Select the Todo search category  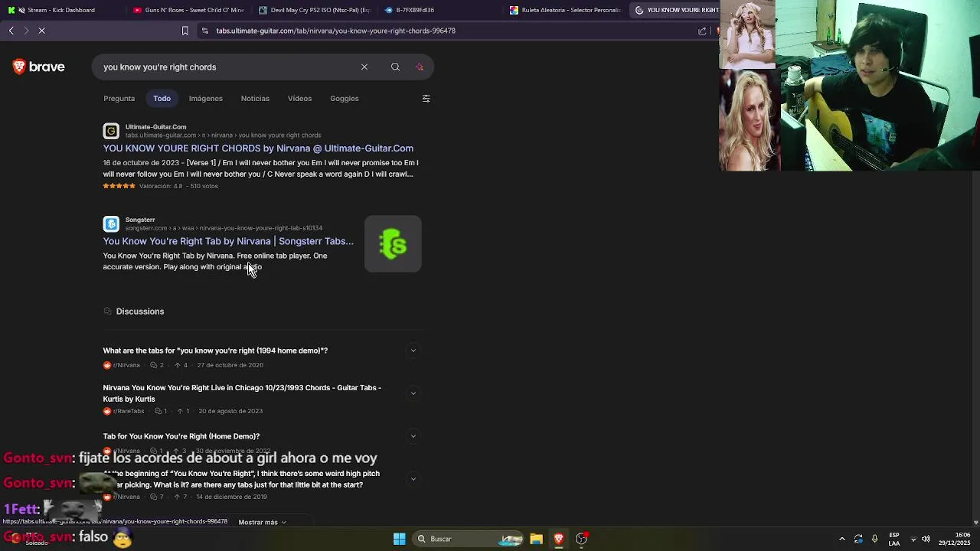pos(162,99)
